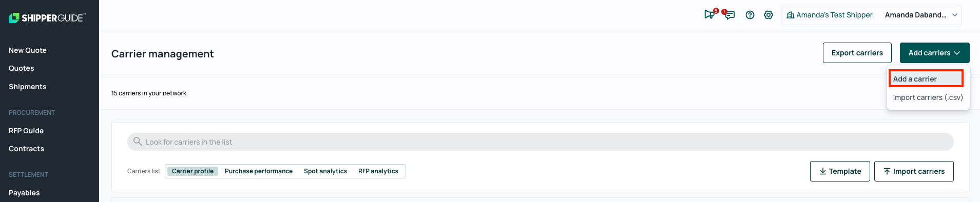Open the chat messages icon

(x=729, y=15)
